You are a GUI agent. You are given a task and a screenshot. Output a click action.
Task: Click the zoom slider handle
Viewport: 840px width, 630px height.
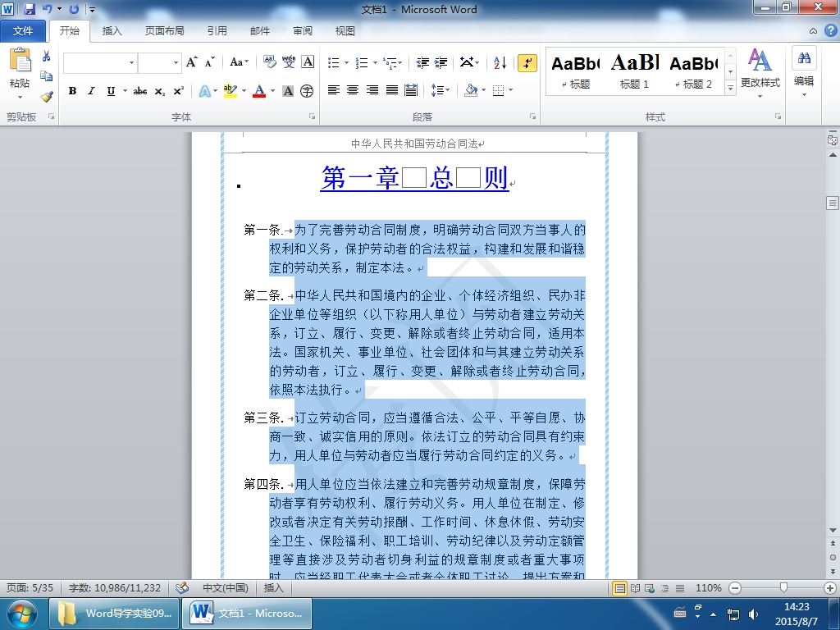[x=783, y=588]
